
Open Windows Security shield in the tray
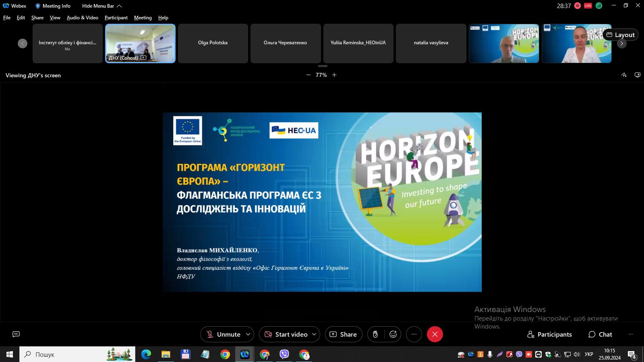pos(548,354)
